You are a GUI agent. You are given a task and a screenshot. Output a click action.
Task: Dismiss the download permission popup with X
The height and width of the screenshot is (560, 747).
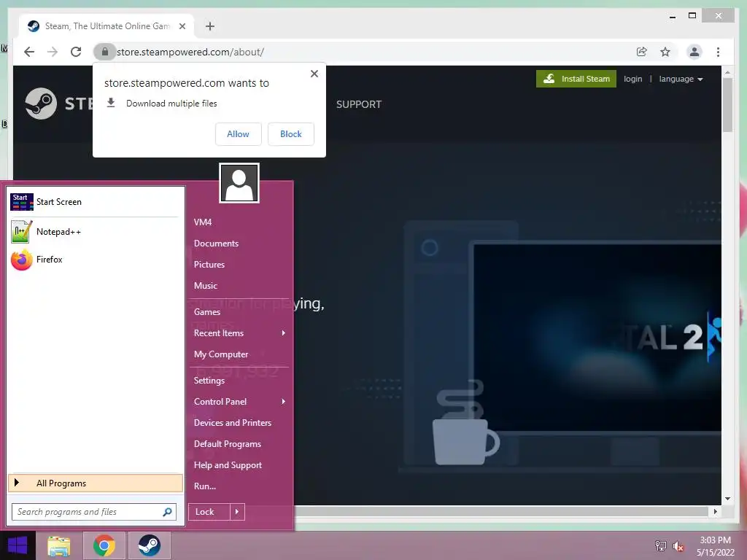pyautogui.click(x=314, y=74)
